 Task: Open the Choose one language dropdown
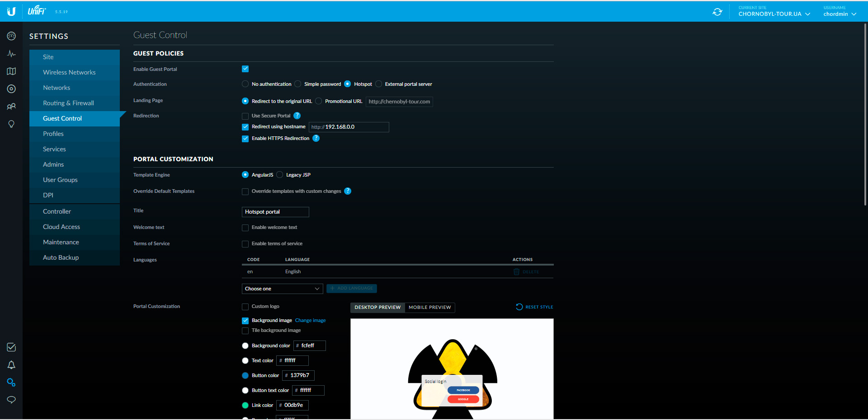coord(282,289)
